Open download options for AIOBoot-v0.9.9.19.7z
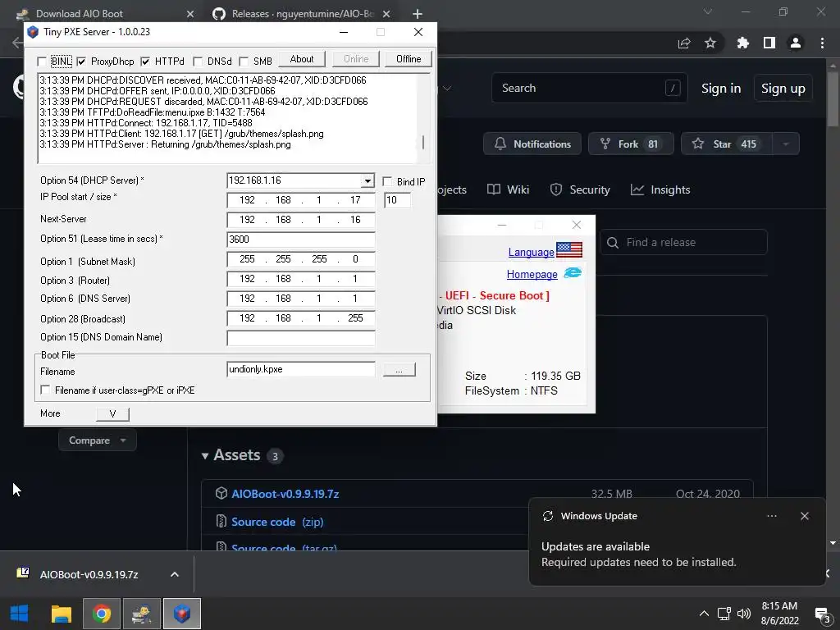This screenshot has width=840, height=630. (x=175, y=574)
